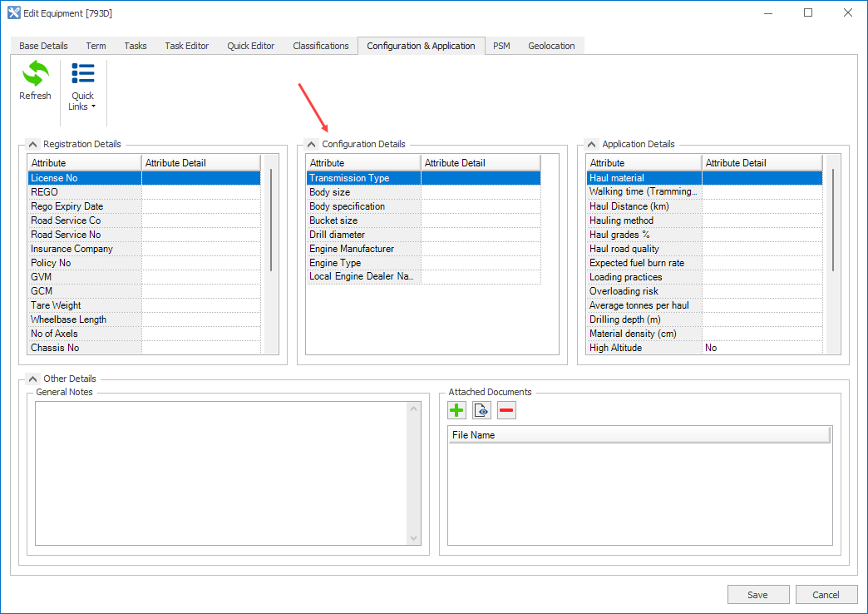Select the Body size row
Image resolution: width=868 pixels, height=614 pixels.
click(423, 192)
